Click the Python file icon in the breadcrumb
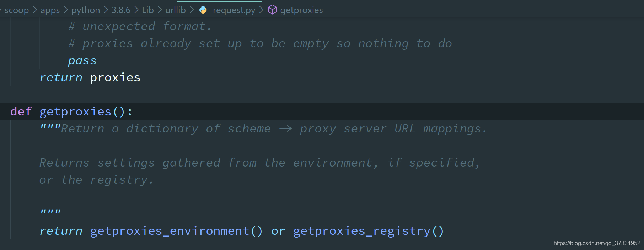The width and height of the screenshot is (644, 250). (203, 10)
